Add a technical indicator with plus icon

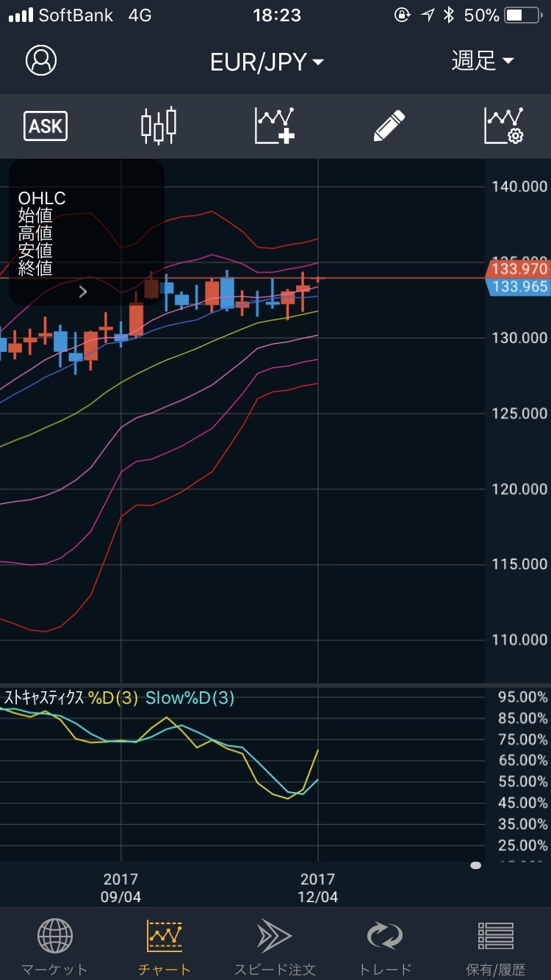[x=275, y=126]
